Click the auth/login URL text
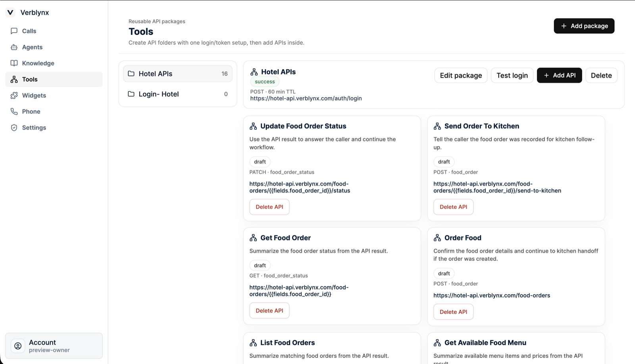The width and height of the screenshot is (635, 364). (306, 98)
